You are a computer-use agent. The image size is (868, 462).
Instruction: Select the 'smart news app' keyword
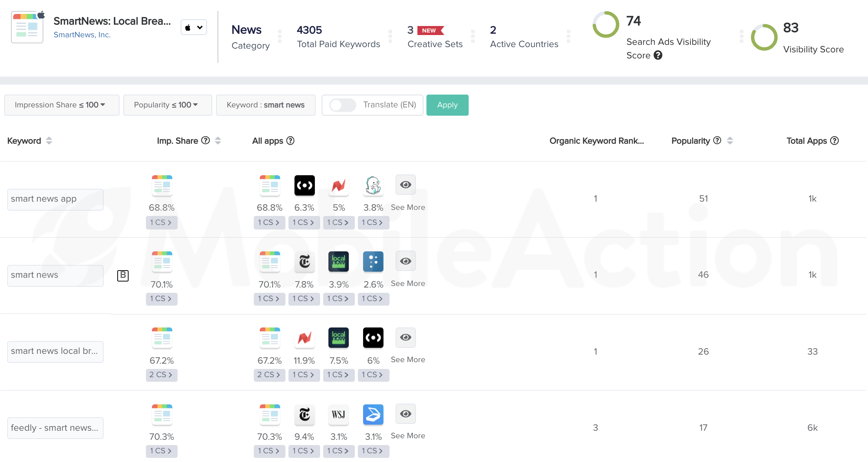[55, 199]
